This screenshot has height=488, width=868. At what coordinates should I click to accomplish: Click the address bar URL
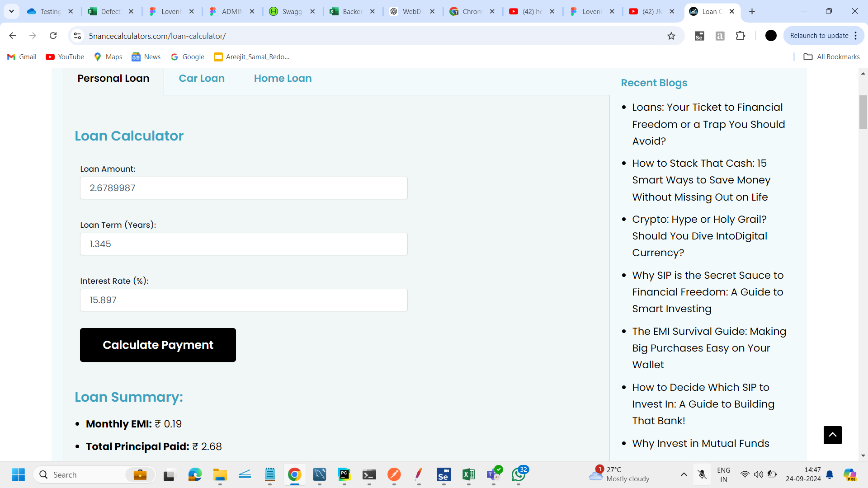tap(157, 36)
